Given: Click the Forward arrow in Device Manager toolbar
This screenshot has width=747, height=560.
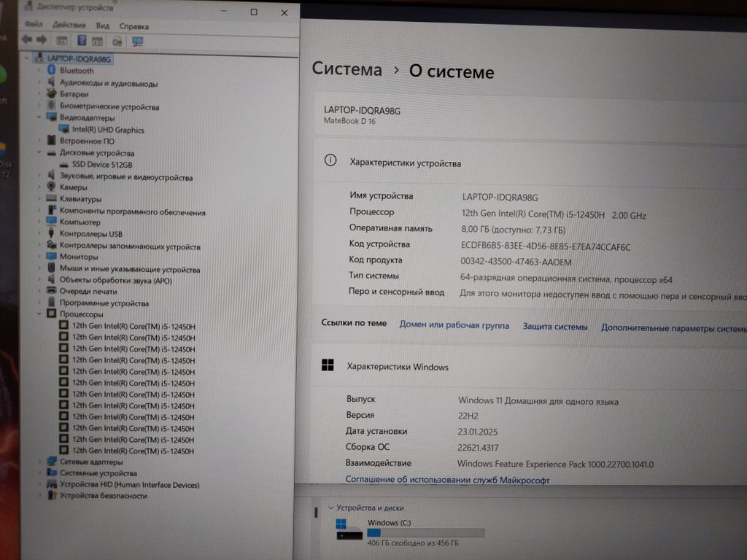Looking at the screenshot, I should pos(42,40).
